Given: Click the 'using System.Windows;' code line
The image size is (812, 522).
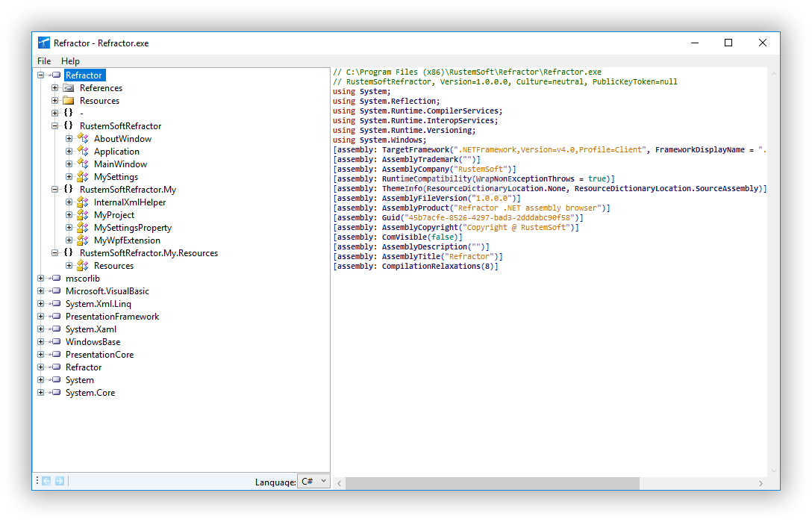Looking at the screenshot, I should [380, 140].
